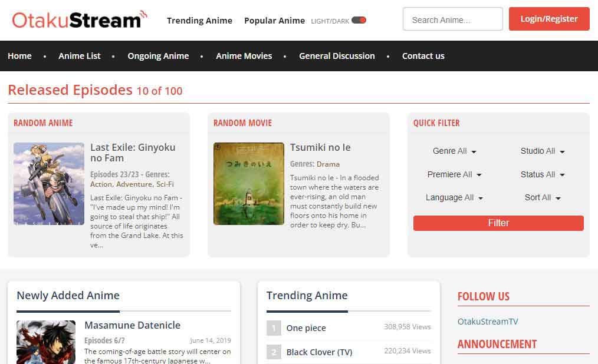Open the Ongoing Anime page
Image resolution: width=598 pixels, height=364 pixels.
[158, 56]
